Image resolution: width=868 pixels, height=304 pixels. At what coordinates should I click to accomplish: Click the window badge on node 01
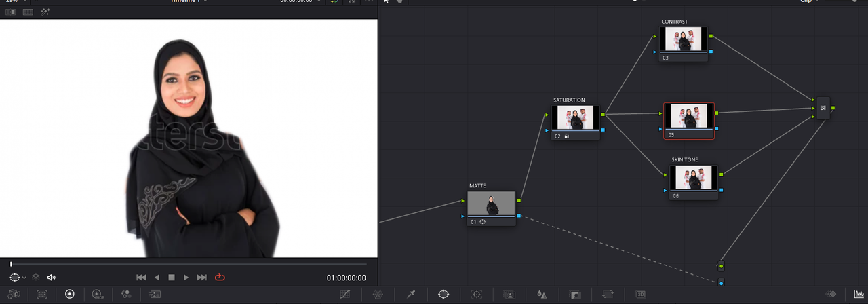pos(483,222)
